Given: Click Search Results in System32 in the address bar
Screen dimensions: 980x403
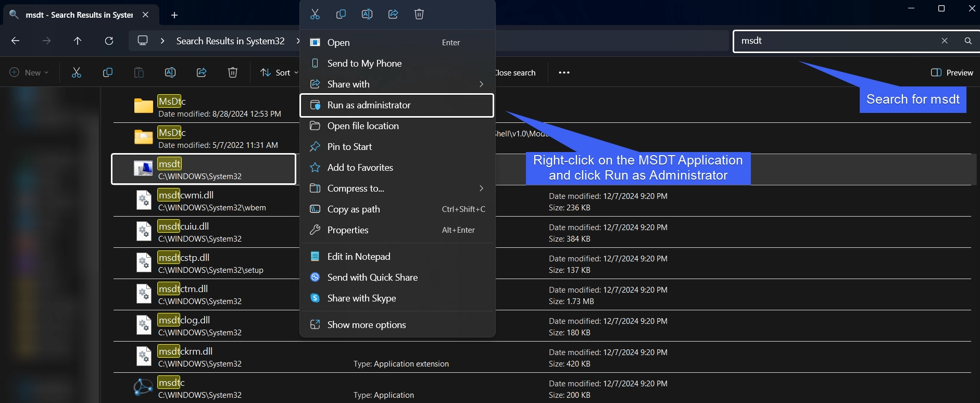Looking at the screenshot, I should 230,41.
